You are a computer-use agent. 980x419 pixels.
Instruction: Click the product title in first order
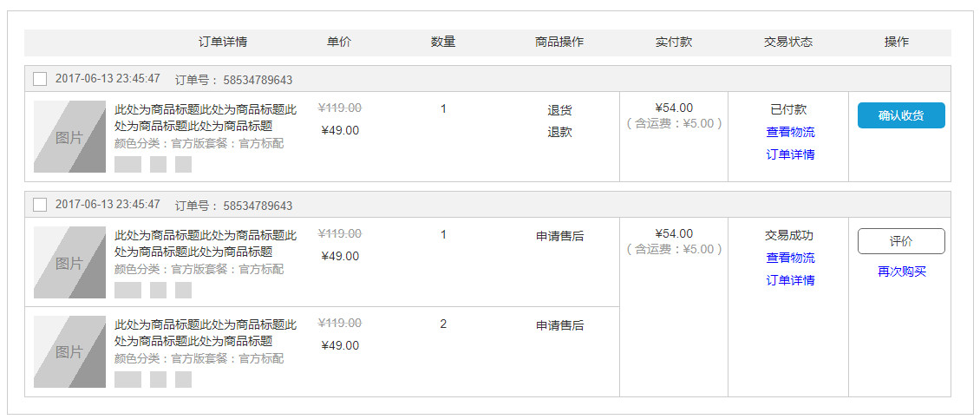click(x=206, y=118)
